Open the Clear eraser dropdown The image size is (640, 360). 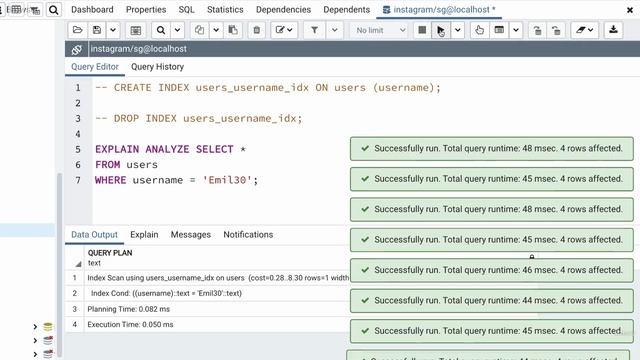click(x=585, y=30)
